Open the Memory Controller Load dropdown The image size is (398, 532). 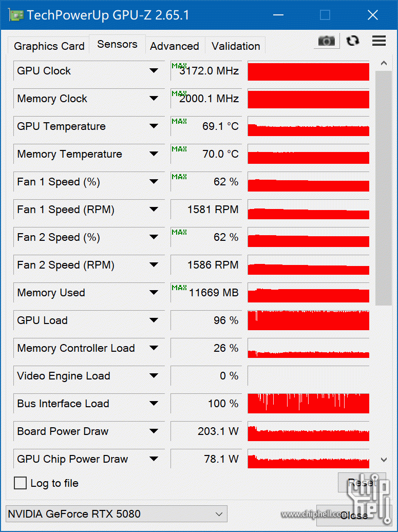point(154,348)
